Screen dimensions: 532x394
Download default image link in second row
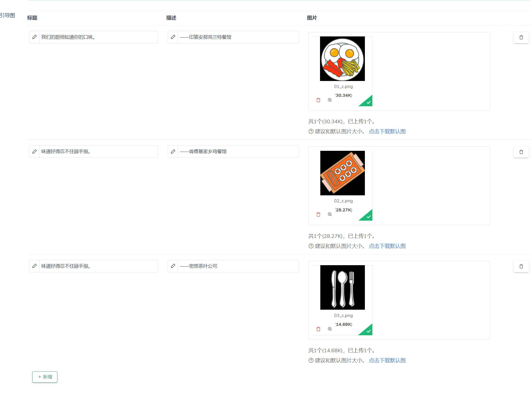(387, 246)
